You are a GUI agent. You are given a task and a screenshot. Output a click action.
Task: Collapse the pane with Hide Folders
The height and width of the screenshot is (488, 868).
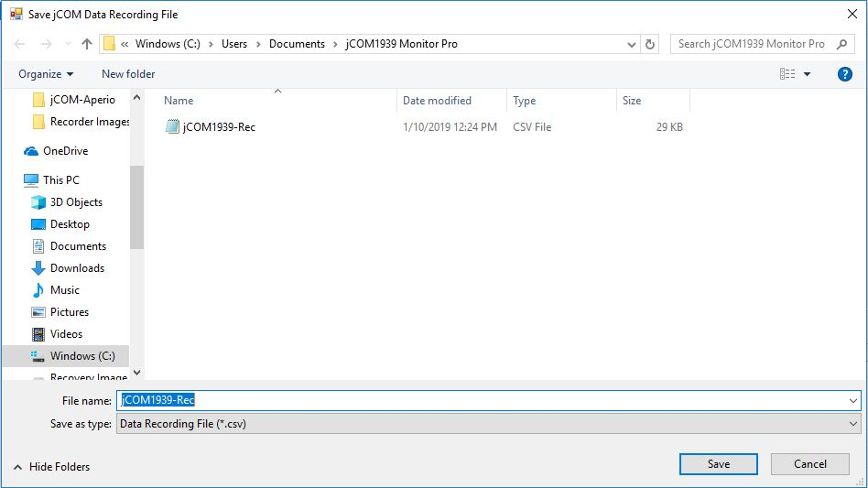click(x=51, y=466)
